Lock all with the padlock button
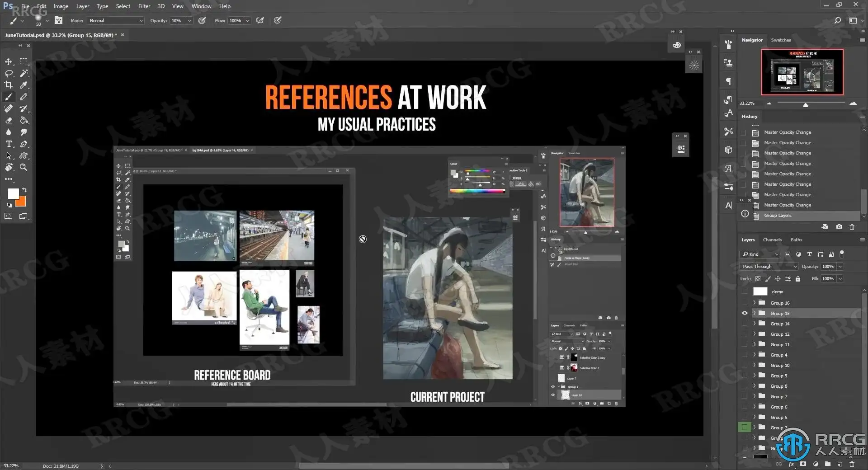868x470 pixels. 798,279
